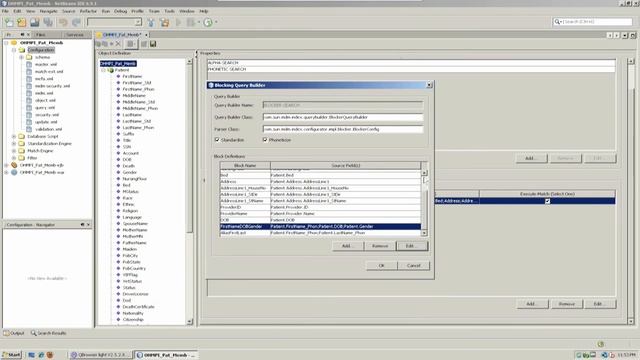Expand the Standardization Engine folder

tap(14, 144)
